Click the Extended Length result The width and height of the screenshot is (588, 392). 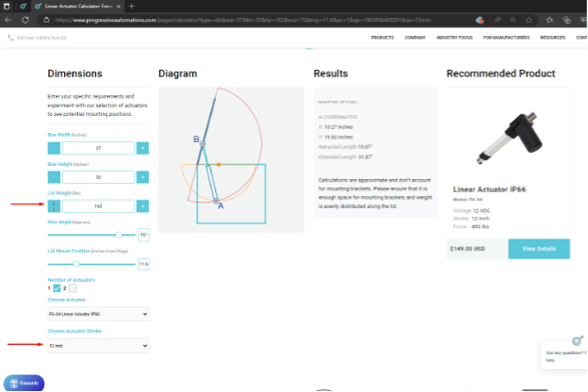coord(346,157)
